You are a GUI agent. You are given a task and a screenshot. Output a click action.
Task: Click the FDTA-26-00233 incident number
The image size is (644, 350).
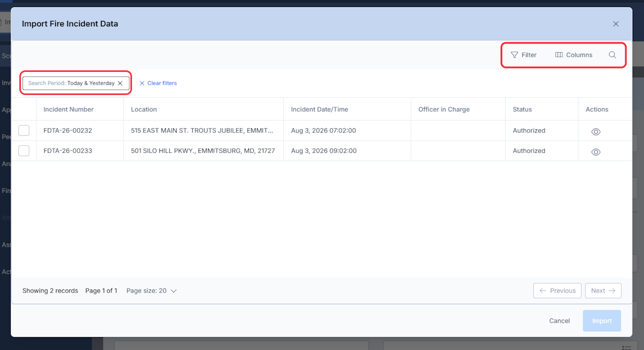click(68, 151)
